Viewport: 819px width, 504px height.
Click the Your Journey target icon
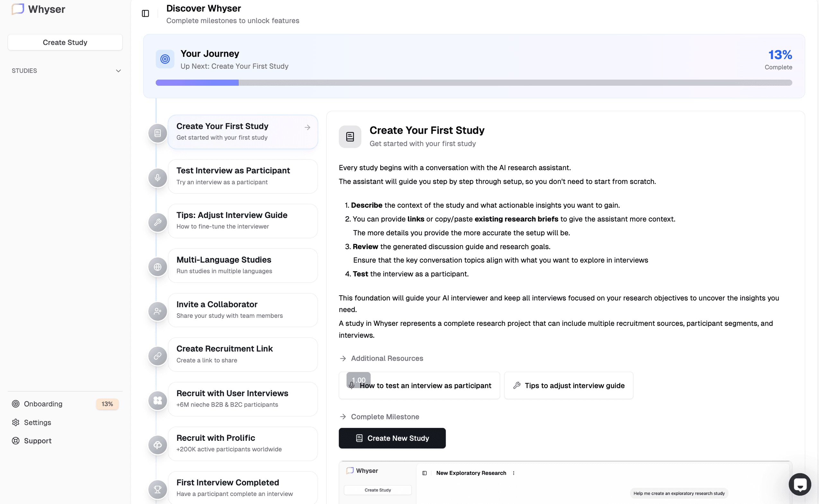tap(165, 59)
